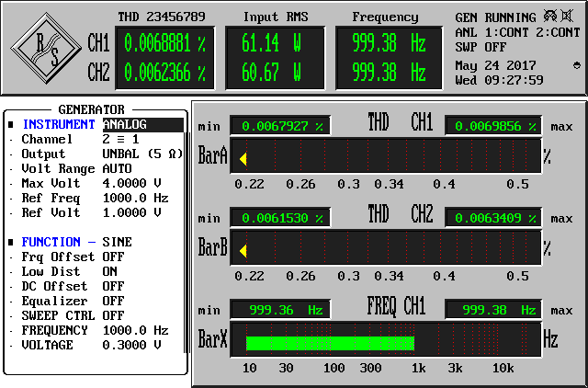
Task: Click the ANL 1:CONT 2:CONT status line
Action: pos(517,32)
